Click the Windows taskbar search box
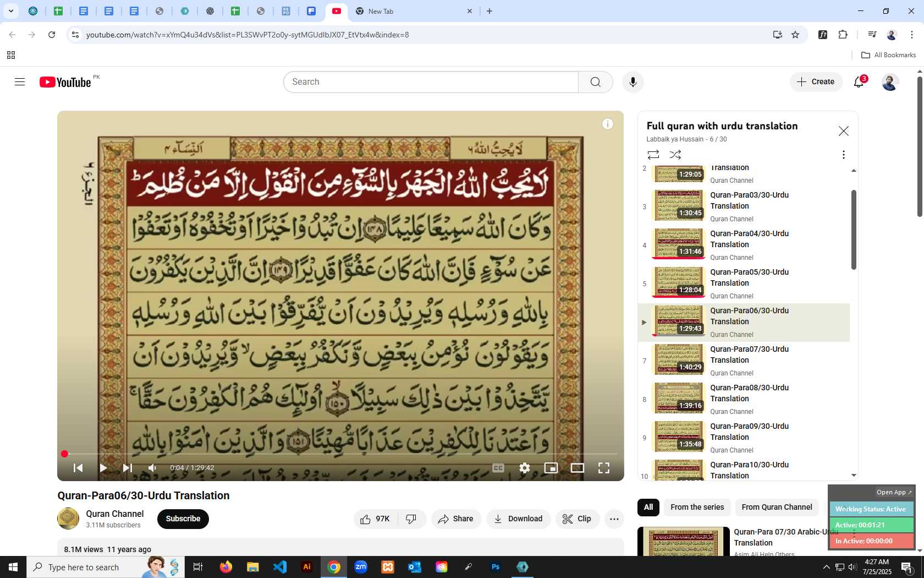 [106, 567]
